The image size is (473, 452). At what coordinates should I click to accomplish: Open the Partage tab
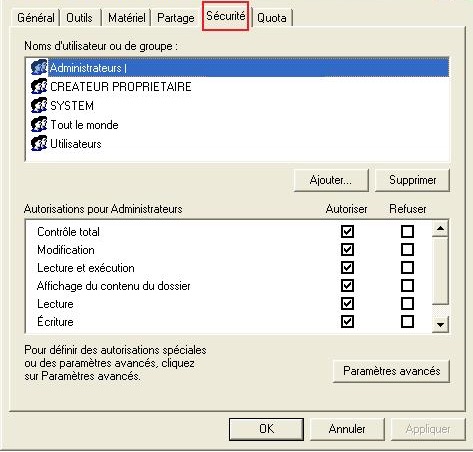[176, 18]
